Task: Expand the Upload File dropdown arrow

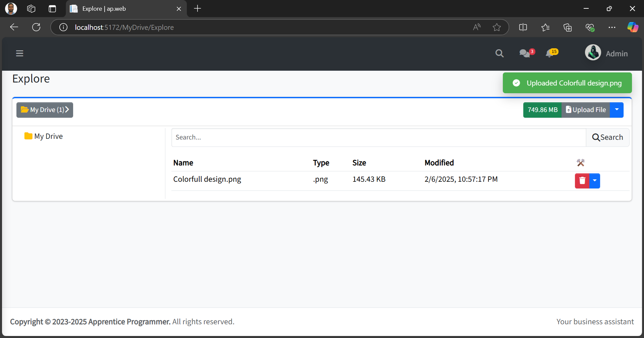Action: click(617, 110)
